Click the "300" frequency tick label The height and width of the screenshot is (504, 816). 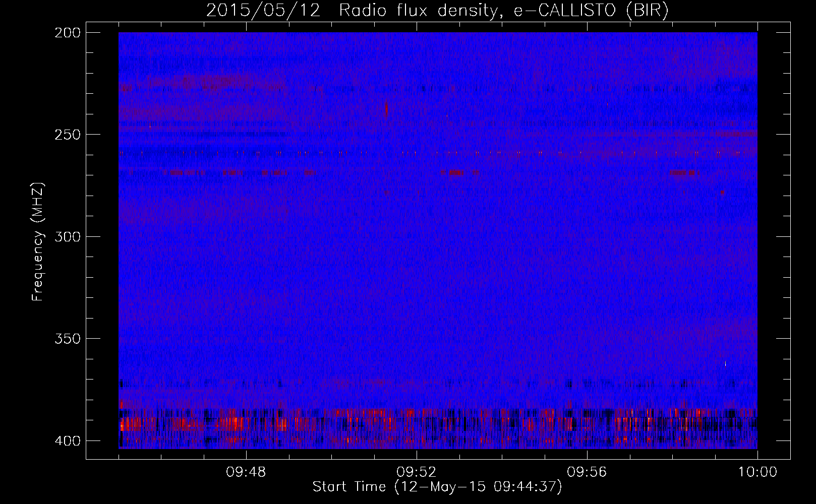click(x=67, y=237)
